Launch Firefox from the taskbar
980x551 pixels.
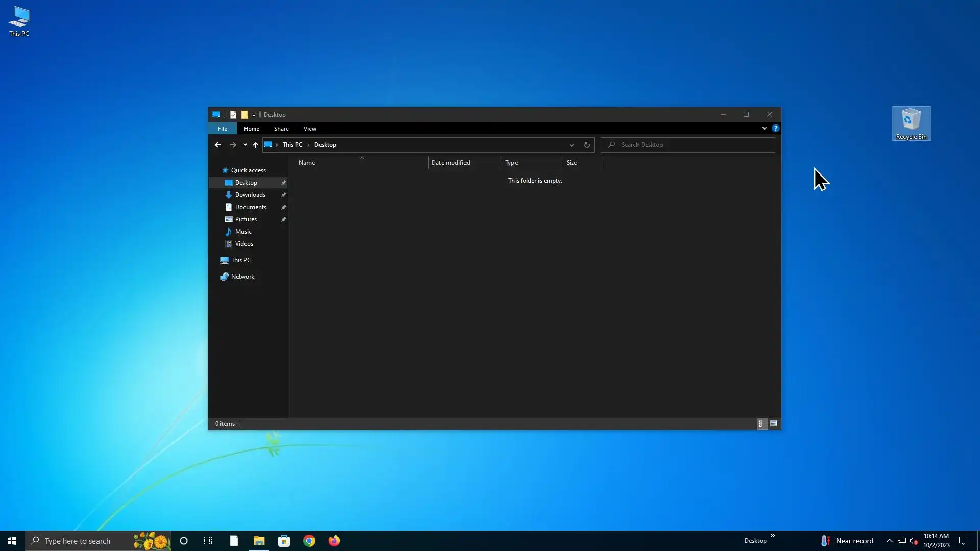point(334,541)
